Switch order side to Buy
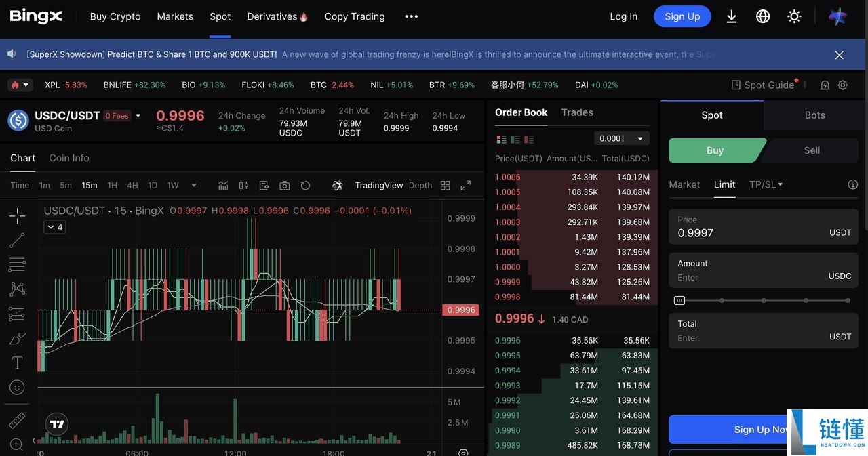 pyautogui.click(x=715, y=150)
